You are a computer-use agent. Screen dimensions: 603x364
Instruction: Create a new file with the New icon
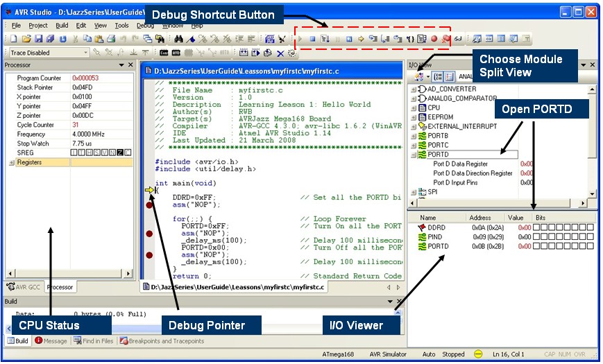(x=14, y=39)
